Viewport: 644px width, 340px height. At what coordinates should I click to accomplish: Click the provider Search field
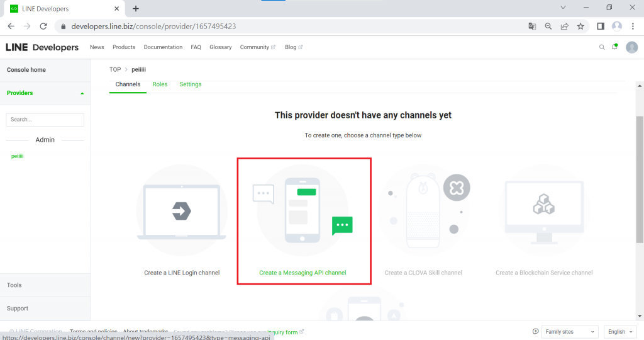[45, 120]
